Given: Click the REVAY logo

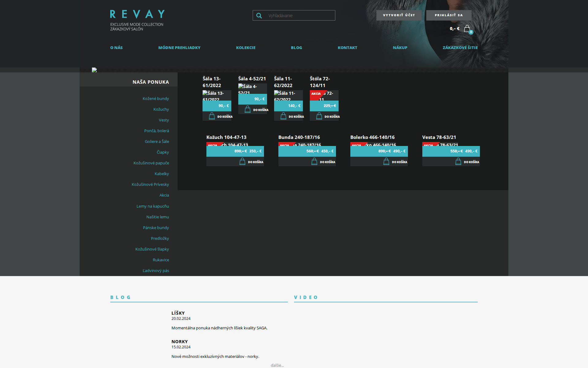Looking at the screenshot, I should click(x=137, y=14).
